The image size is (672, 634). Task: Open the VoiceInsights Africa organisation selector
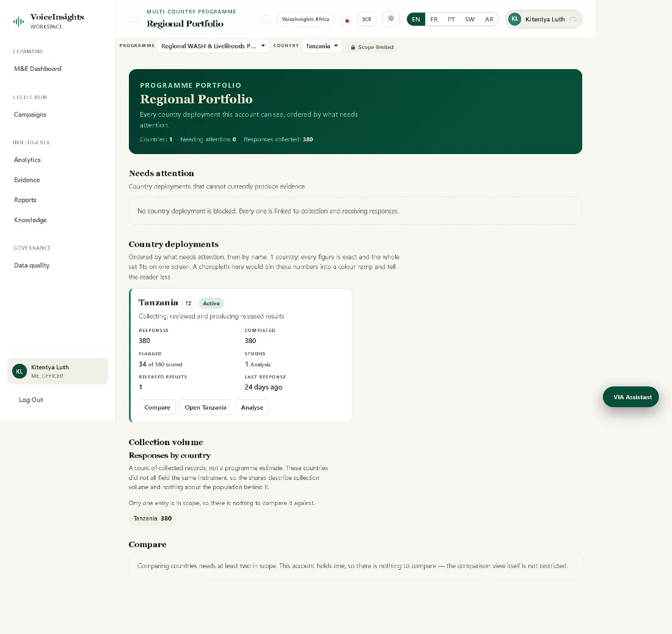[305, 20]
